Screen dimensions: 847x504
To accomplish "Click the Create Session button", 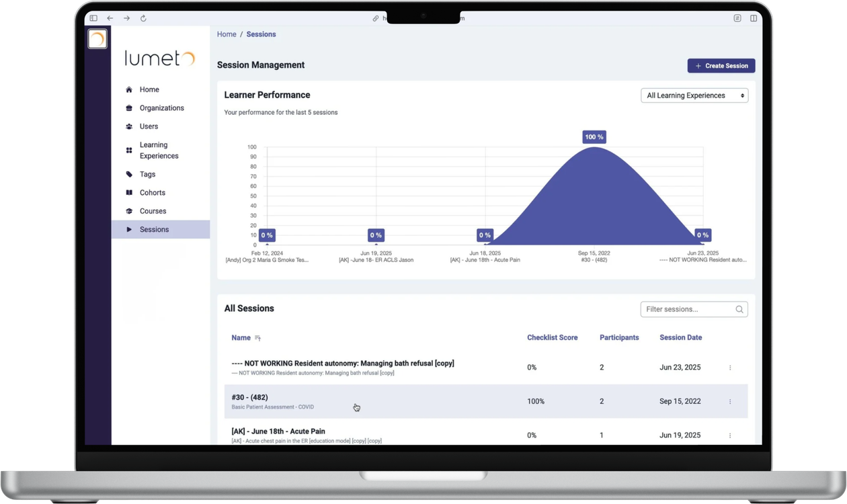I will (x=721, y=66).
